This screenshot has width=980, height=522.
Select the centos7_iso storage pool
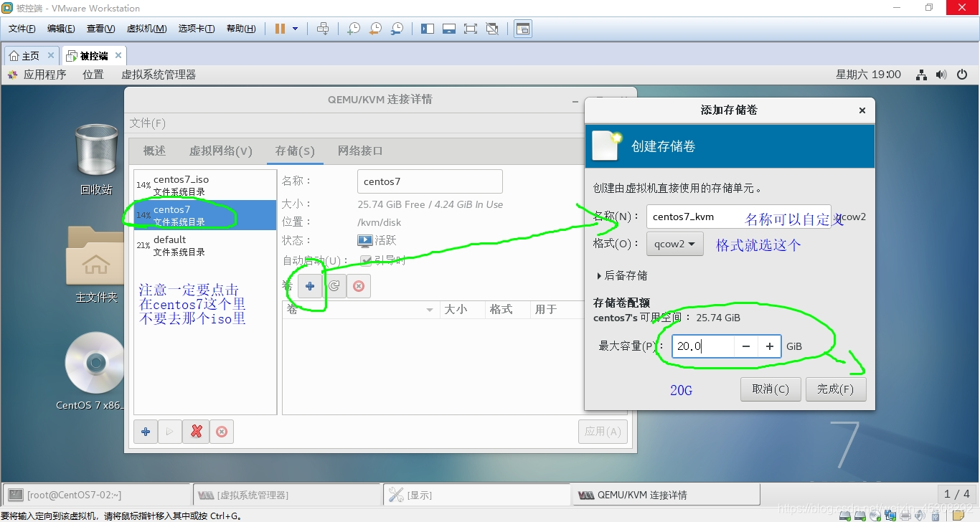point(205,185)
